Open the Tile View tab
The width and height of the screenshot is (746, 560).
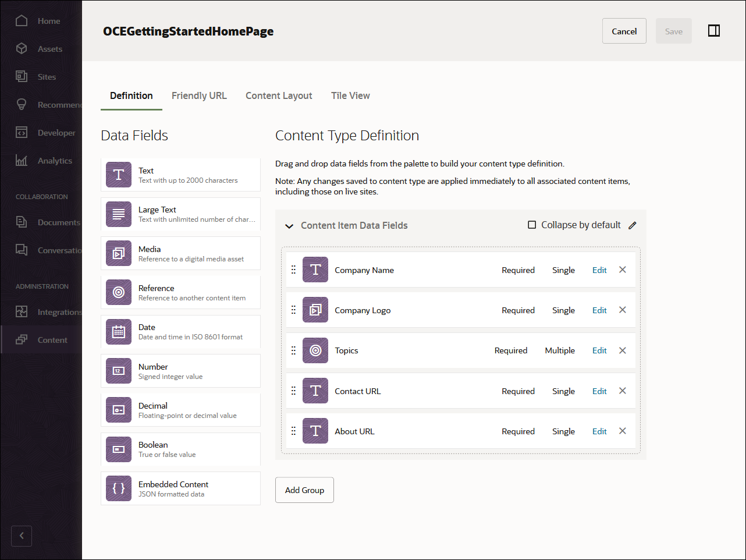[x=350, y=95]
